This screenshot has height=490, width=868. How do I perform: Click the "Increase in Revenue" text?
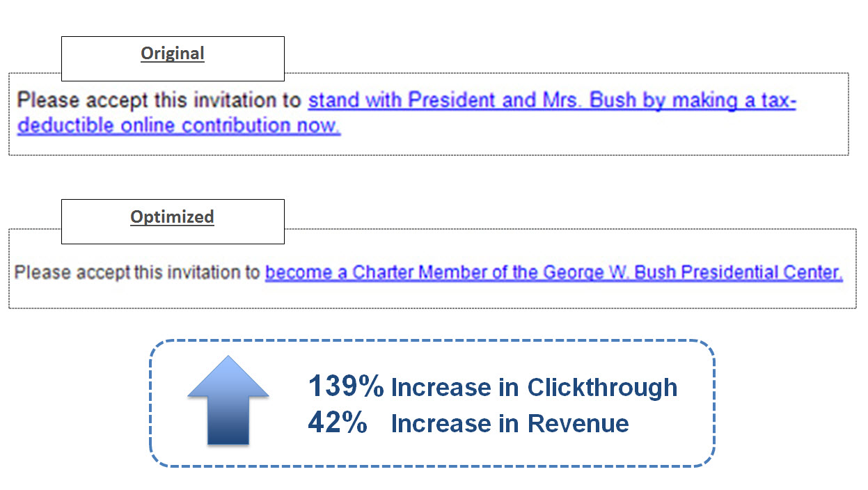pyautogui.click(x=510, y=423)
